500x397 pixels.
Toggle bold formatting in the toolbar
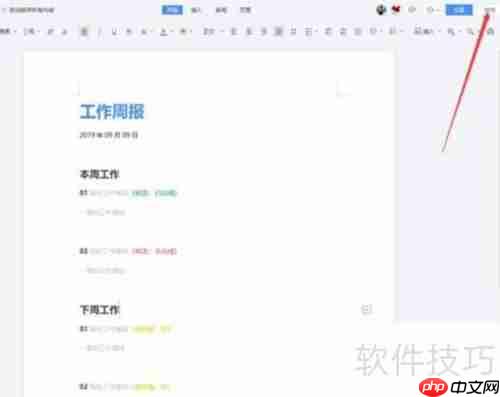84,32
